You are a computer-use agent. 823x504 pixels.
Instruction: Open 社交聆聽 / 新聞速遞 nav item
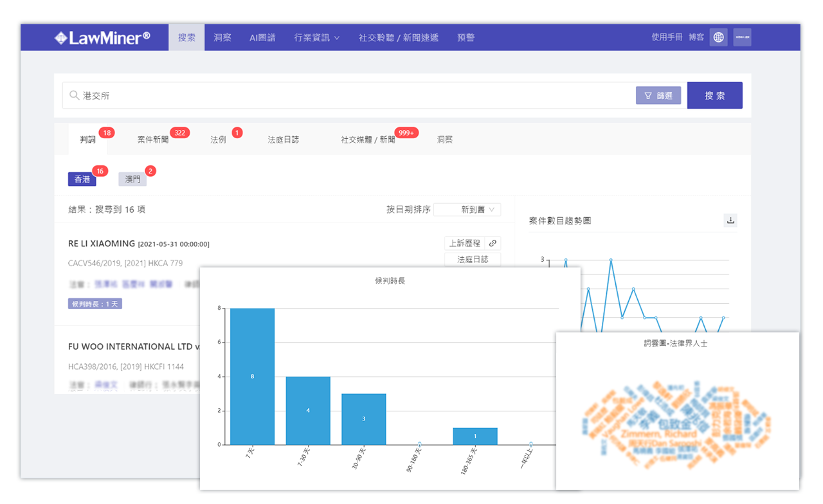pos(399,37)
